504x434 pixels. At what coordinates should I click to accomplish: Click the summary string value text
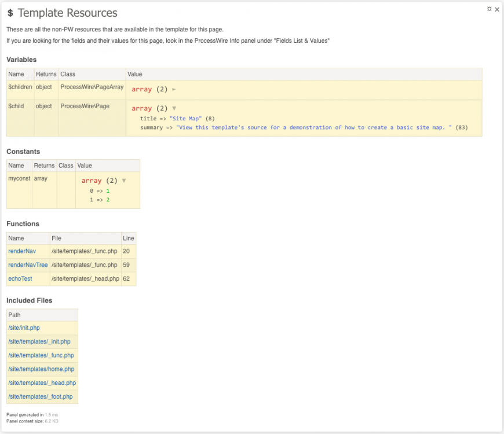[x=313, y=127]
